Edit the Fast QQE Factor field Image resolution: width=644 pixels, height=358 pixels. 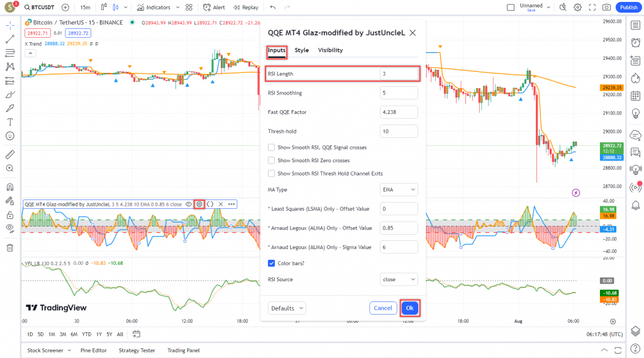point(399,112)
